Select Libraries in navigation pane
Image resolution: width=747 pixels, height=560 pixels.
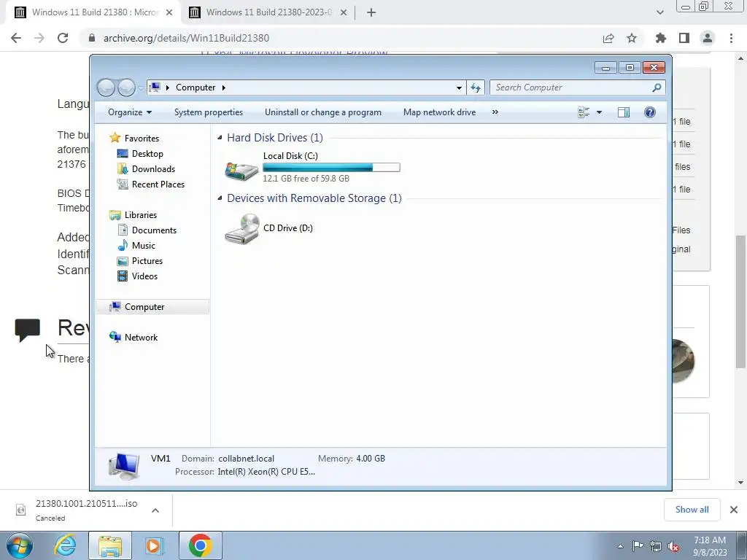coord(140,215)
